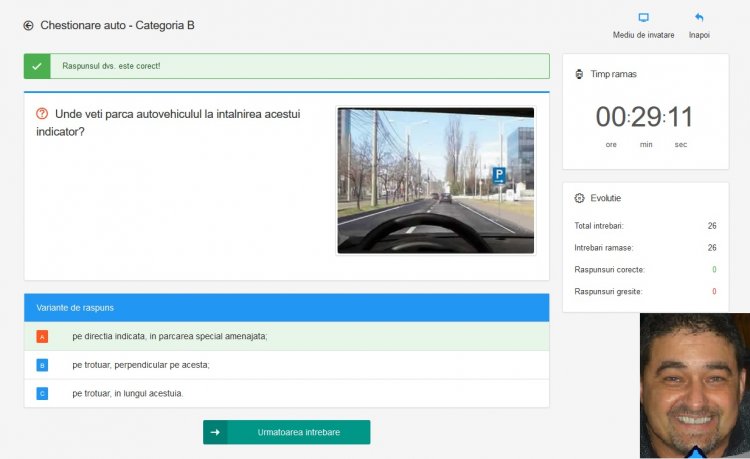
Task: Choose answer 'pe trotuar, in lungul acestuia'
Action: coord(287,393)
